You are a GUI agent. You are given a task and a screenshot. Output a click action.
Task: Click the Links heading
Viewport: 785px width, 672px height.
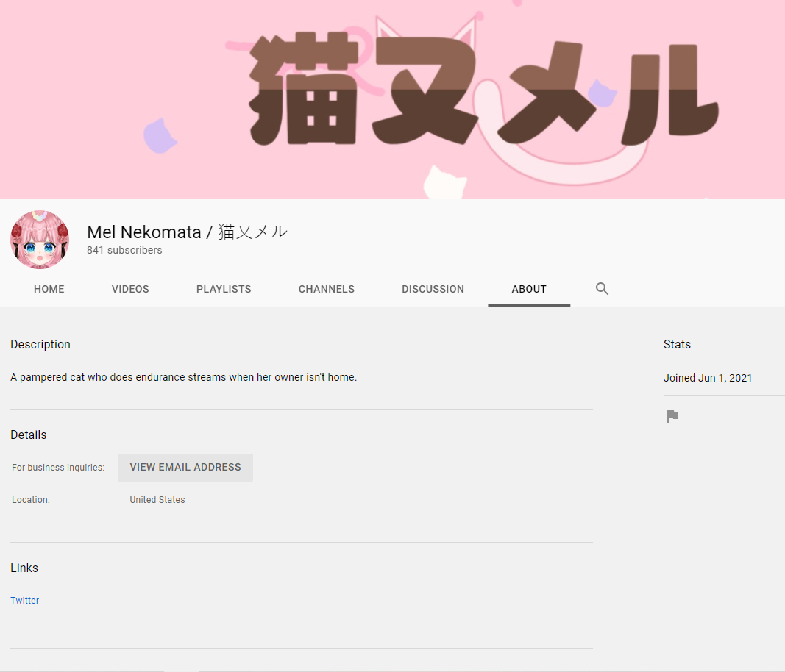(x=24, y=568)
